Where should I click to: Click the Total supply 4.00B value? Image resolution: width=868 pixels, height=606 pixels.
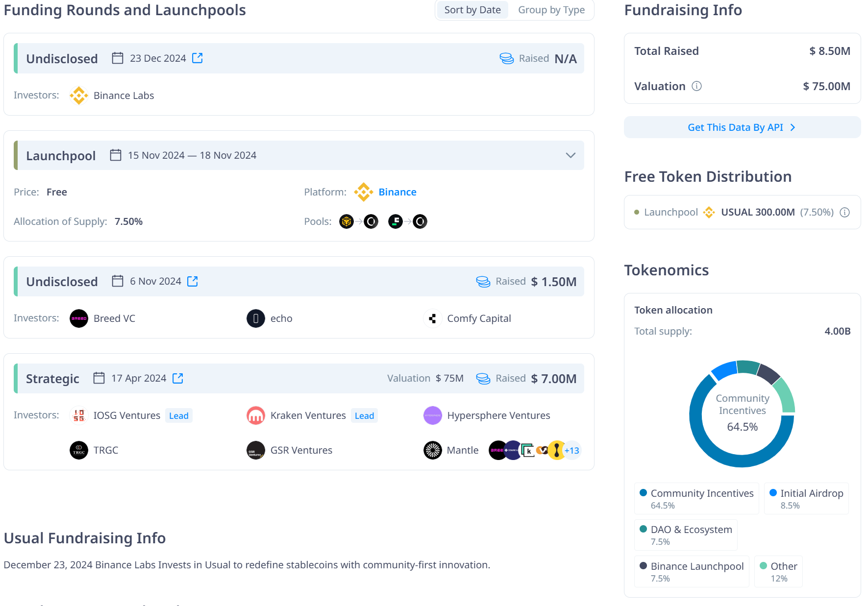[837, 331]
